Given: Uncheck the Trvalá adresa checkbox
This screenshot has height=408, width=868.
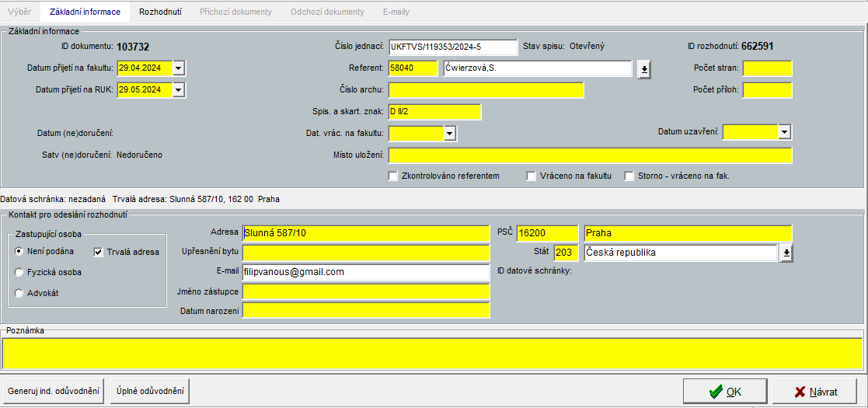Looking at the screenshot, I should tap(99, 252).
